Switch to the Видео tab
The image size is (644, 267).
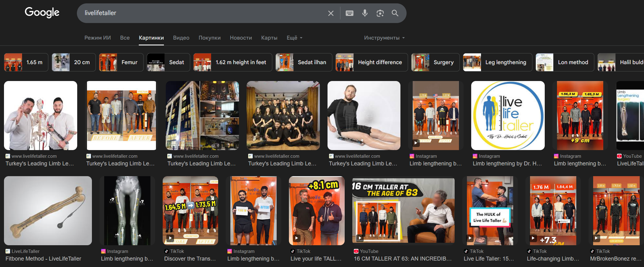pyautogui.click(x=181, y=38)
